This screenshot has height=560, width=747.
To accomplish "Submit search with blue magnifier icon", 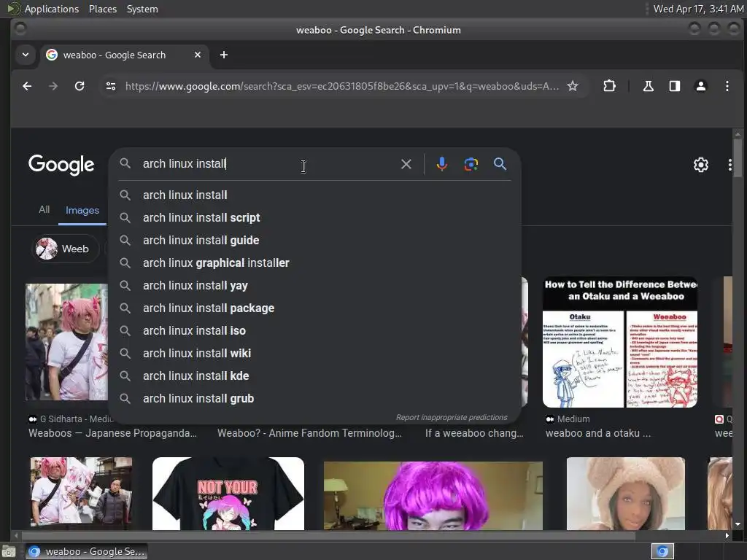I will (x=500, y=164).
